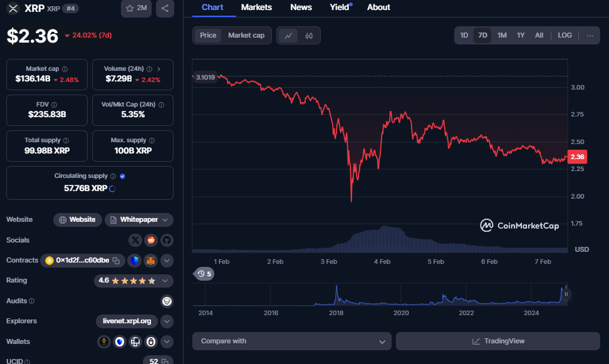
Task: Set chart range to All
Action: (x=539, y=35)
